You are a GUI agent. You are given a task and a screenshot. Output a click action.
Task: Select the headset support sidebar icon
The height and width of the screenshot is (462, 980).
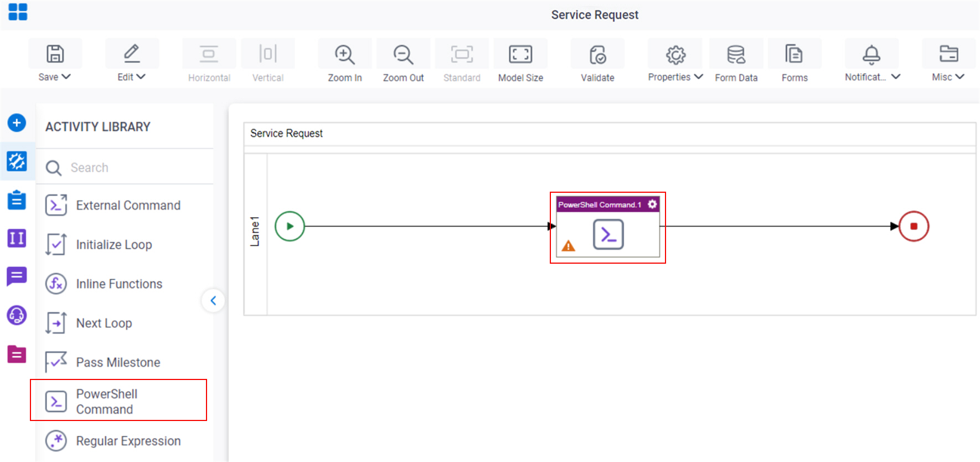(17, 315)
